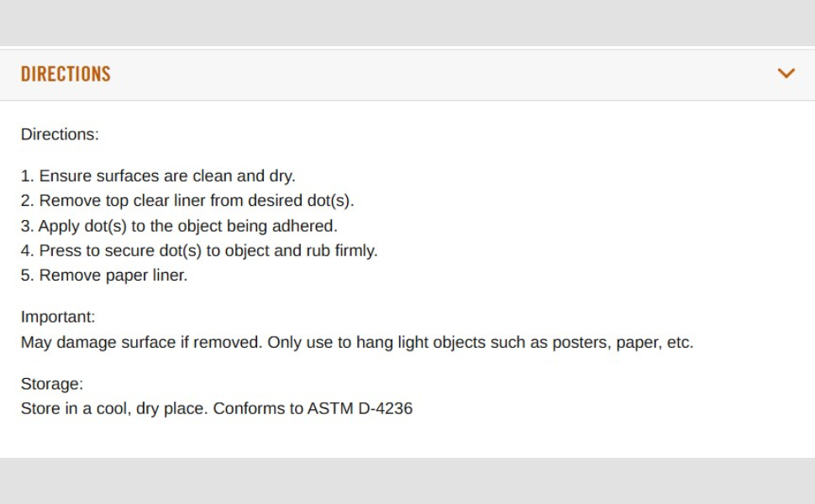
Task: Click the "Directions:" label
Action: [60, 134]
